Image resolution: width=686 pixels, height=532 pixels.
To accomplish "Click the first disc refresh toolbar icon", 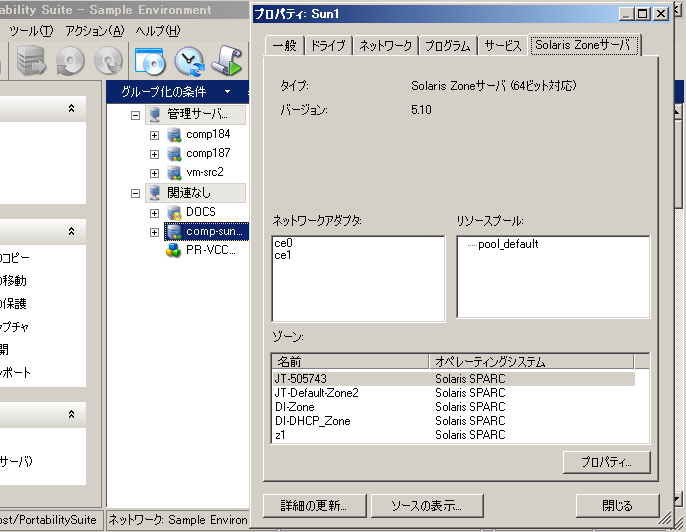I will coord(70,61).
